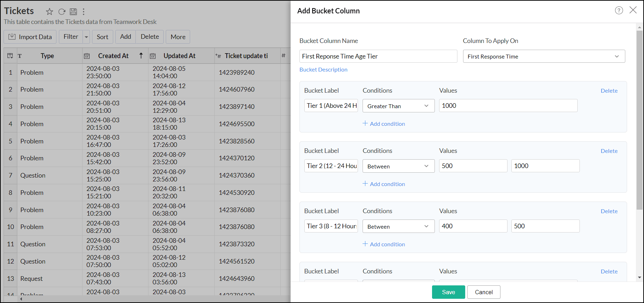Image resolution: width=644 pixels, height=303 pixels.
Task: Click the table select-all icon in header corner
Action: point(10,56)
